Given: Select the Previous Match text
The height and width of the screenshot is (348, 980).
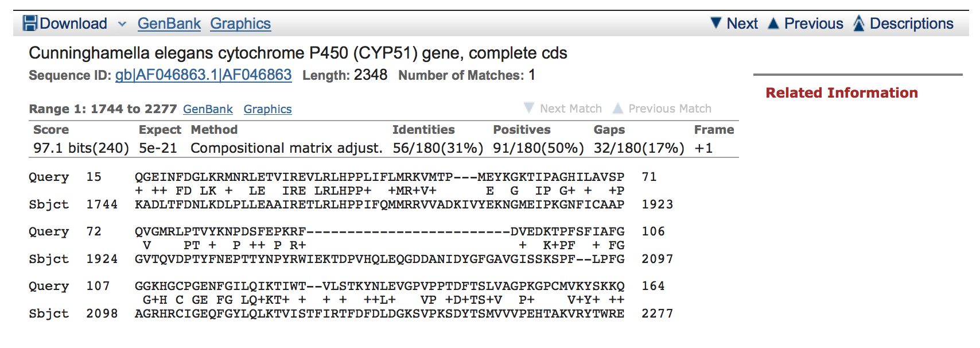Looking at the screenshot, I should pos(670,109).
